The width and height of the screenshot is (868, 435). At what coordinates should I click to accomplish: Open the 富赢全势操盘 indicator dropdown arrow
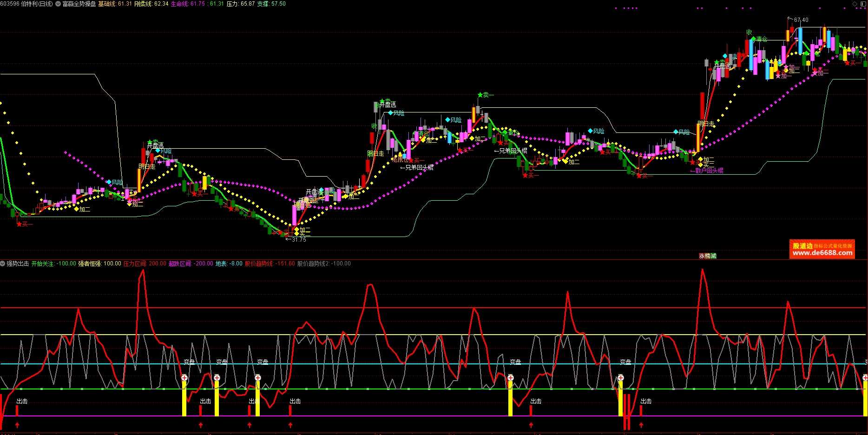pos(58,4)
